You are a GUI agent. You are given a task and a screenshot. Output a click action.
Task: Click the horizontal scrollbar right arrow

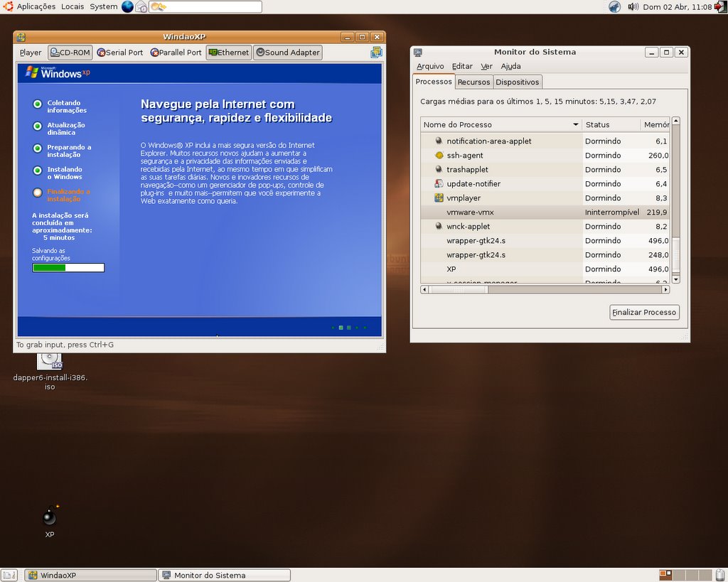[x=665, y=290]
